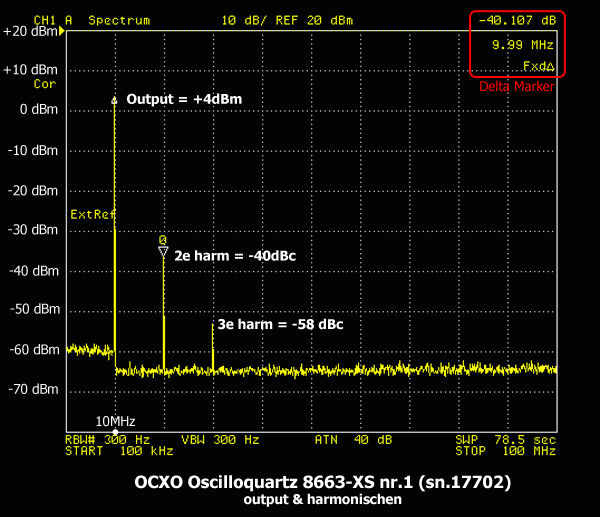The image size is (600, 517).
Task: Click the '9.99 MHz' marker frequency readout
Action: [523, 45]
